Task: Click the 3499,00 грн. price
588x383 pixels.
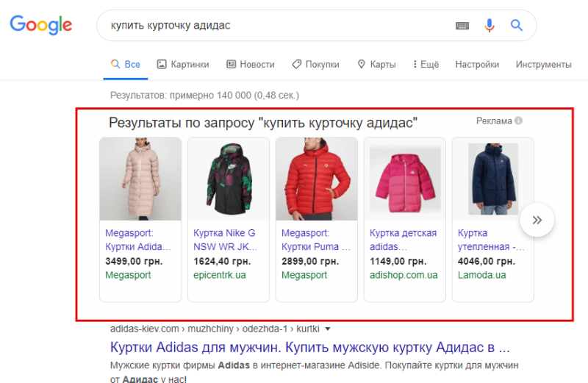Action: tap(134, 261)
